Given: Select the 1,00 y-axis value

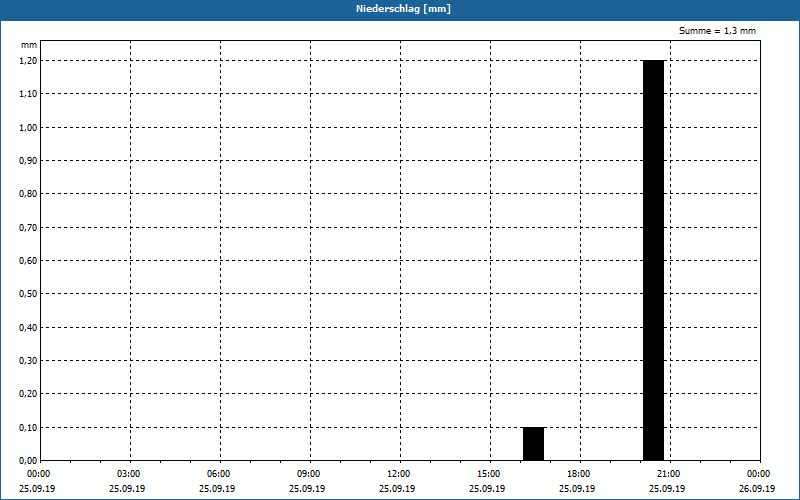Looking at the screenshot, I should [28, 128].
